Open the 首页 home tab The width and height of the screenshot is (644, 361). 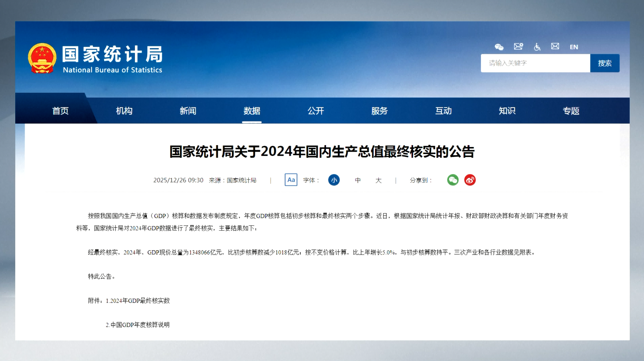(x=60, y=111)
